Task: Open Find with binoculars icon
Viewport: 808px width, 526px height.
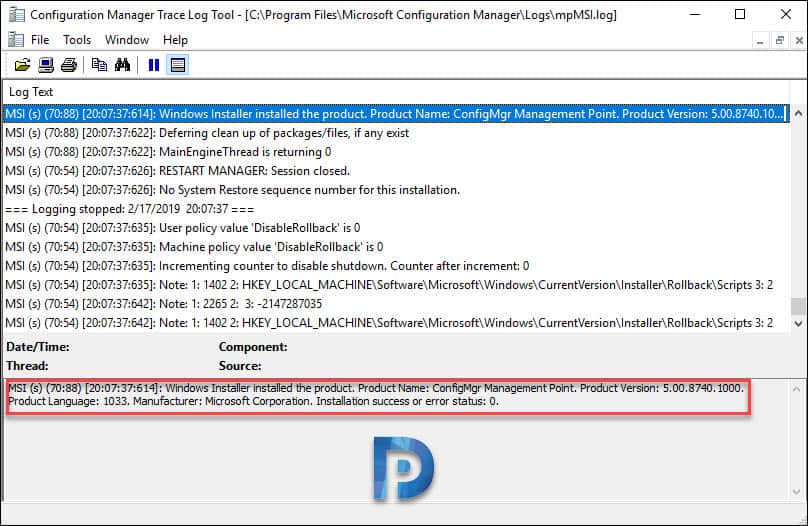Action: pyautogui.click(x=123, y=65)
